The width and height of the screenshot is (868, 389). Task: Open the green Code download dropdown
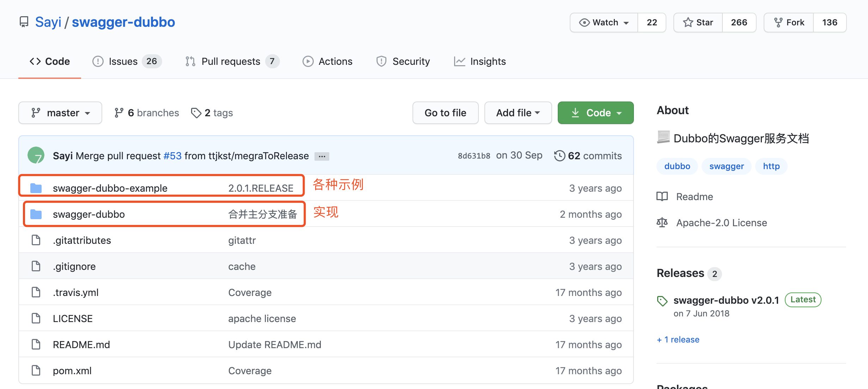595,113
